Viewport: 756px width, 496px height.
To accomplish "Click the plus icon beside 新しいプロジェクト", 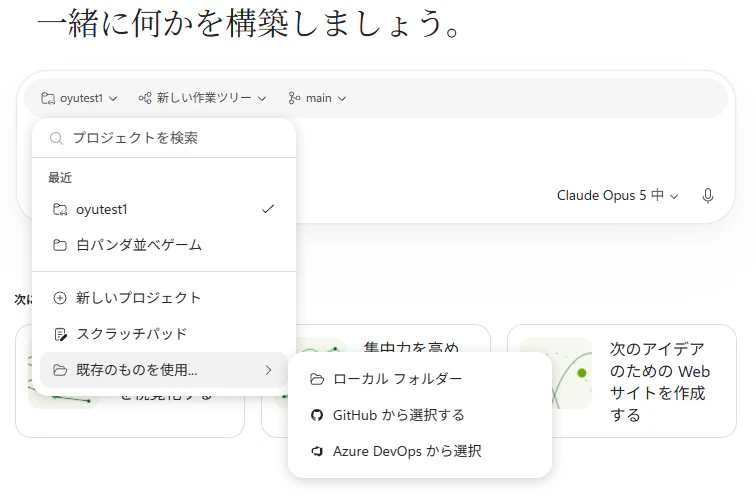I will click(x=60, y=298).
